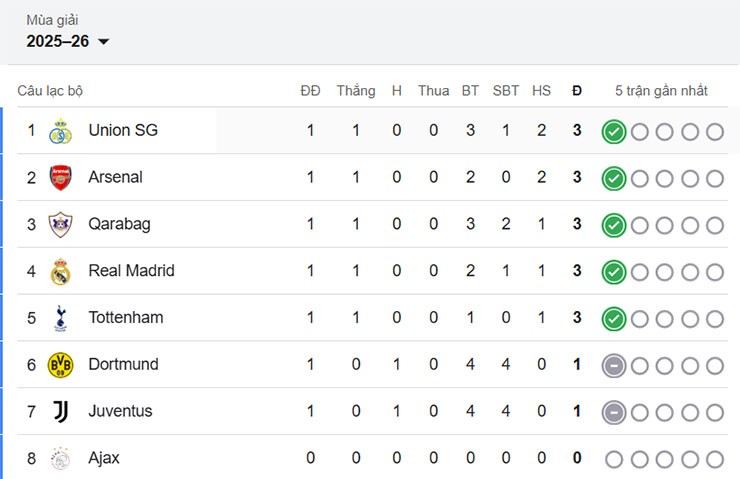Open the 2025–26 season dropdown

tap(68, 41)
